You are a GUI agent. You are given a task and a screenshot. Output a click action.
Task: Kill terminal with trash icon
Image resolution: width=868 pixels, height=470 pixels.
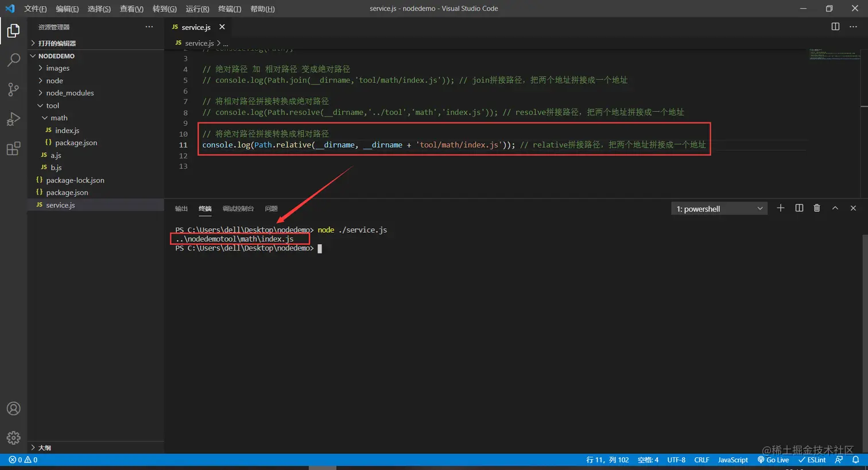click(817, 208)
